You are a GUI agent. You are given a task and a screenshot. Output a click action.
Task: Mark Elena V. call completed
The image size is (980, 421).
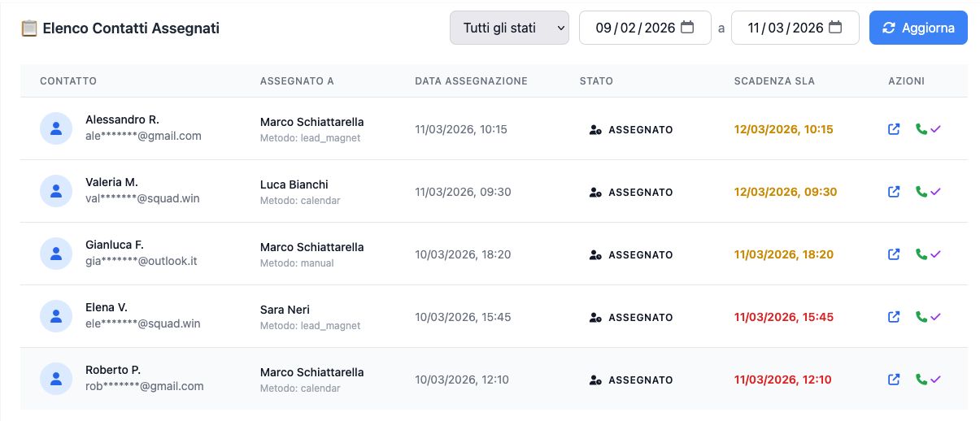(927, 317)
